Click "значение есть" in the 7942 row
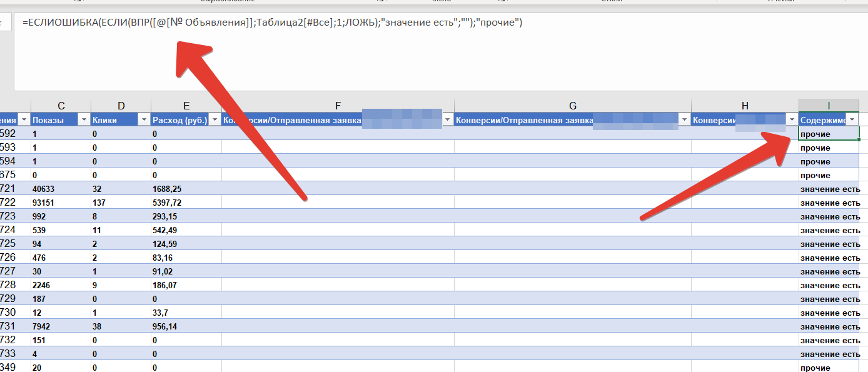868x372 pixels. pos(830,326)
